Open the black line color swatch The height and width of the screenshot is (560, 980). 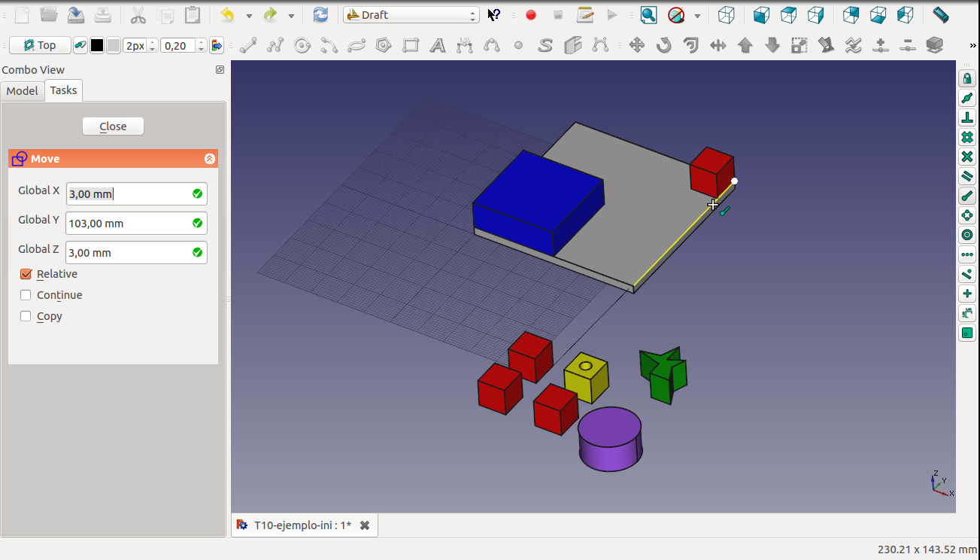(97, 46)
